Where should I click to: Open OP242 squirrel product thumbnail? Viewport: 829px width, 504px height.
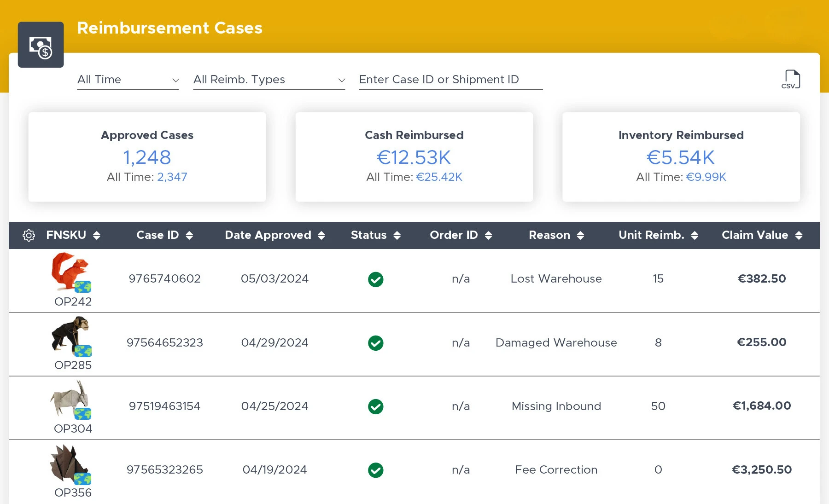point(70,272)
